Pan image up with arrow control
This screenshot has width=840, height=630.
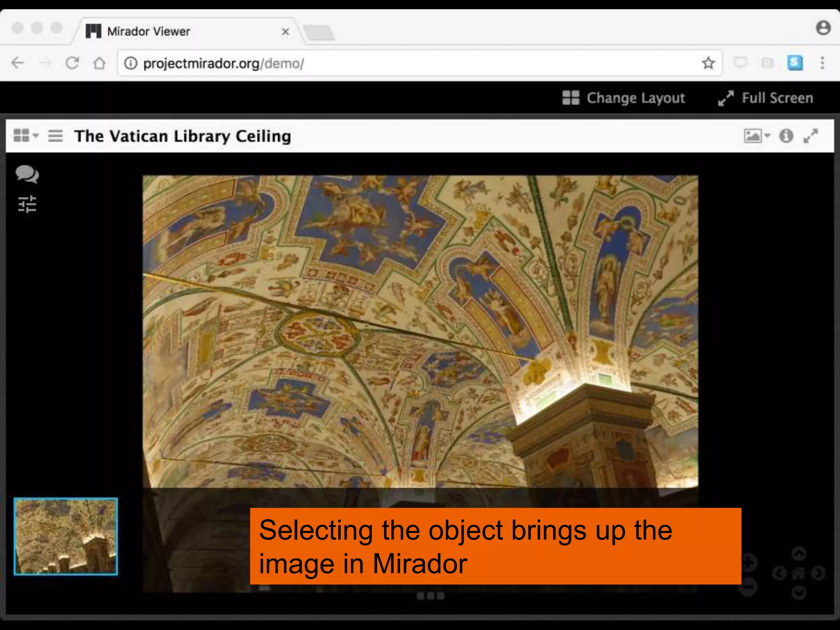[x=799, y=554]
